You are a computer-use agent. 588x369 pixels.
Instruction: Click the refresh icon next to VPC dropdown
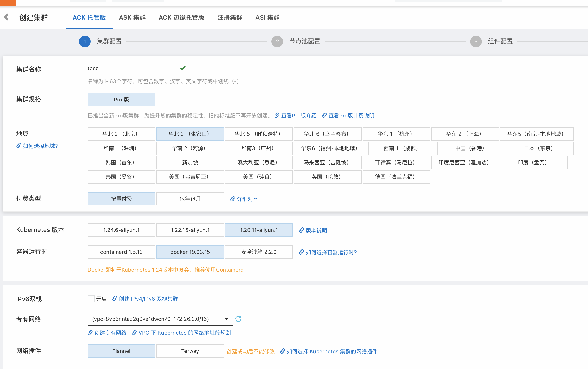coord(238,319)
